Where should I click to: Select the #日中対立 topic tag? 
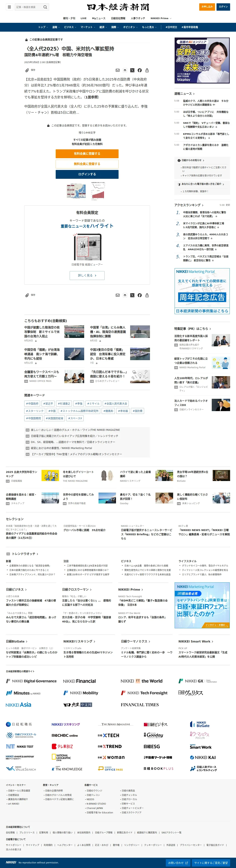171,27
